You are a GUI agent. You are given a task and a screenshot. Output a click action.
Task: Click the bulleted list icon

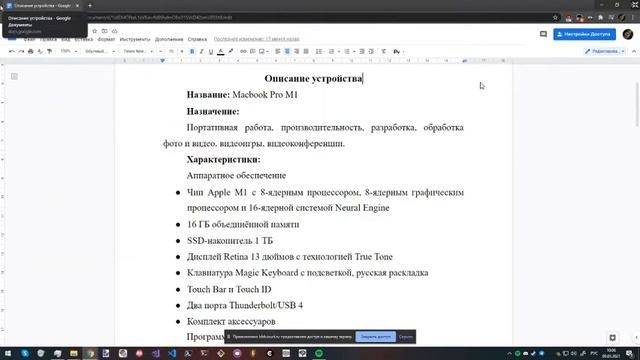click(347, 51)
